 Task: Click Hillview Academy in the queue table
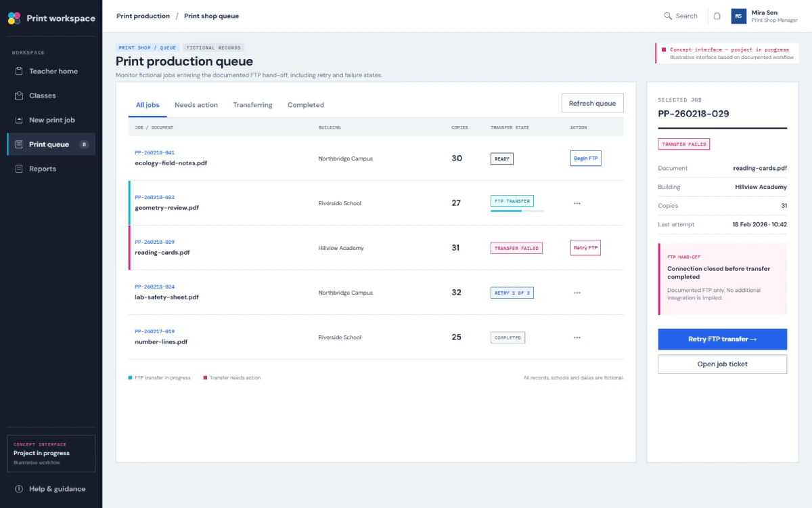tap(341, 248)
